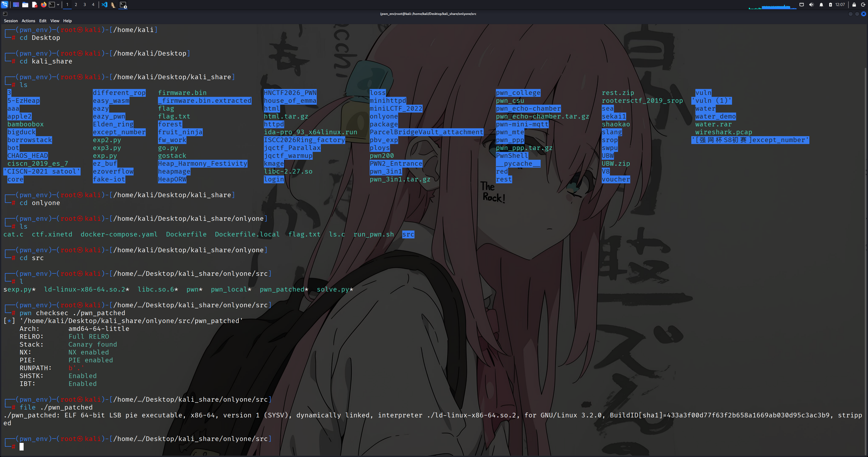
Task: Open the text editor launcher icon
Action: pyautogui.click(x=35, y=5)
